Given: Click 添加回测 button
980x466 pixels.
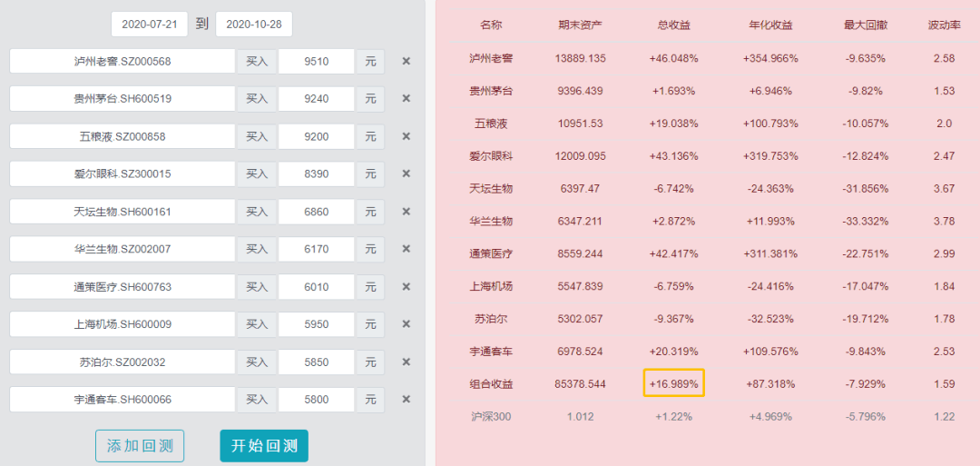Looking at the screenshot, I should point(140,446).
